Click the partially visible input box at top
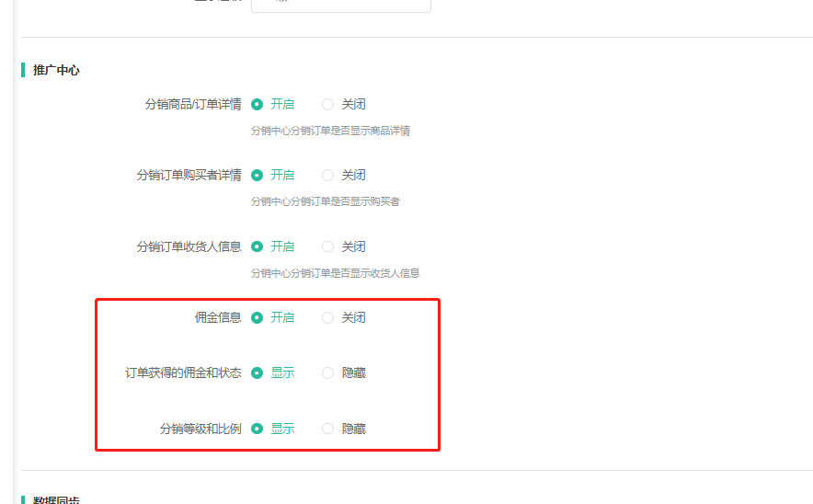 click(340, 6)
